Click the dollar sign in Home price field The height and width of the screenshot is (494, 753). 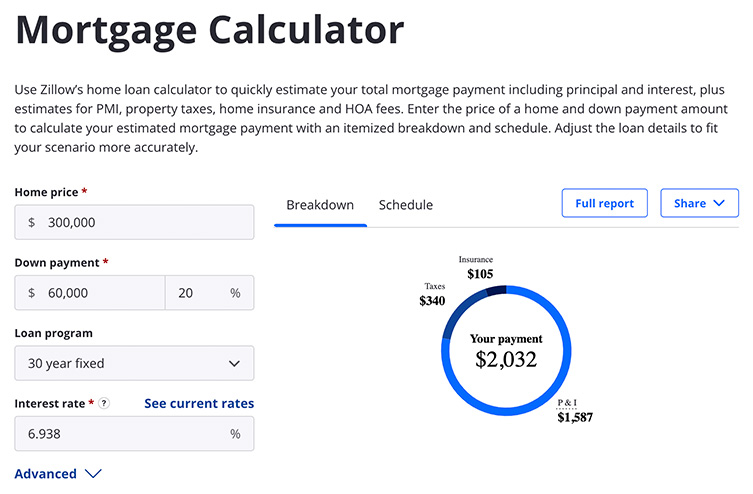tap(32, 223)
